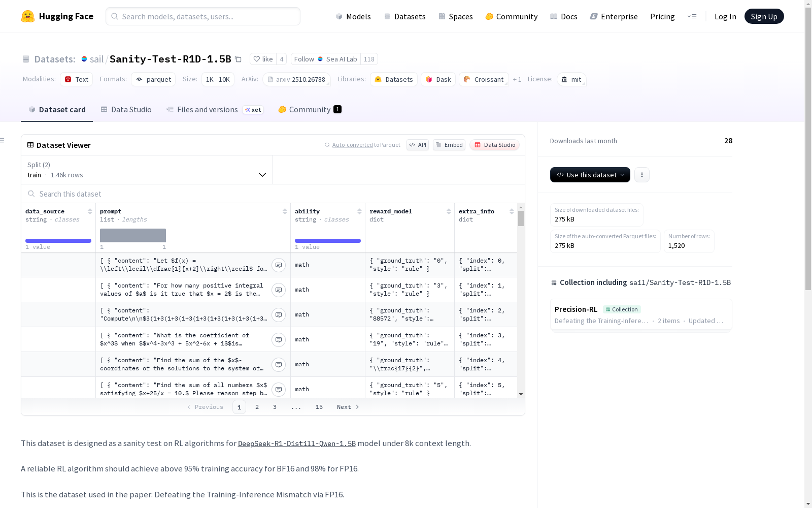Click the Sea AI Lab avatar icon
The width and height of the screenshot is (812, 508).
pos(320,59)
